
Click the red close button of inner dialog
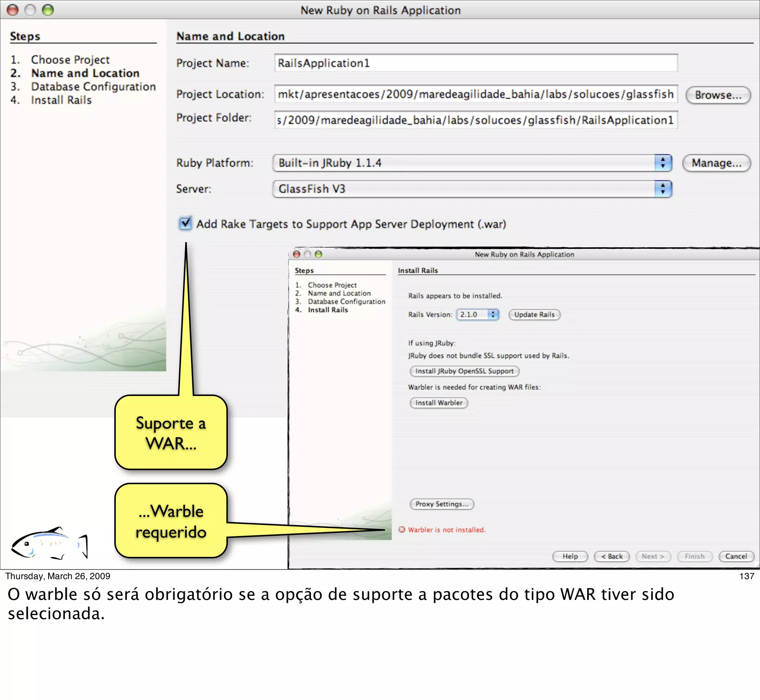click(297, 254)
